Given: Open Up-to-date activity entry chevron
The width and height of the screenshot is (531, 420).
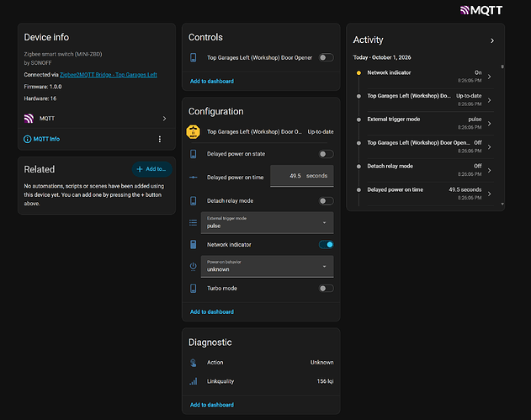Looking at the screenshot, I should click(x=490, y=100).
